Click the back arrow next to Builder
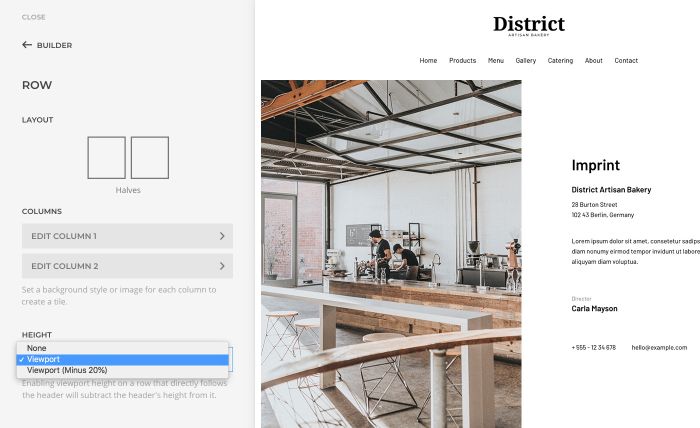 click(x=27, y=45)
